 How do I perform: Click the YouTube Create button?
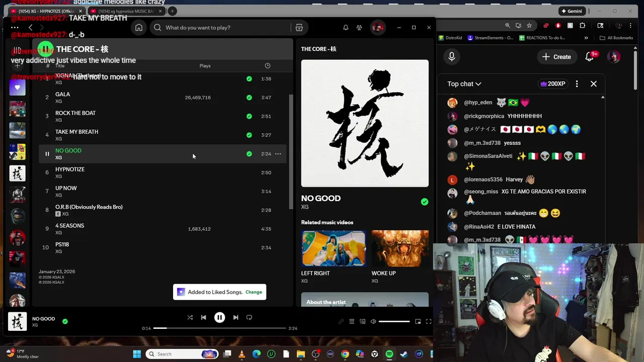pos(556,57)
